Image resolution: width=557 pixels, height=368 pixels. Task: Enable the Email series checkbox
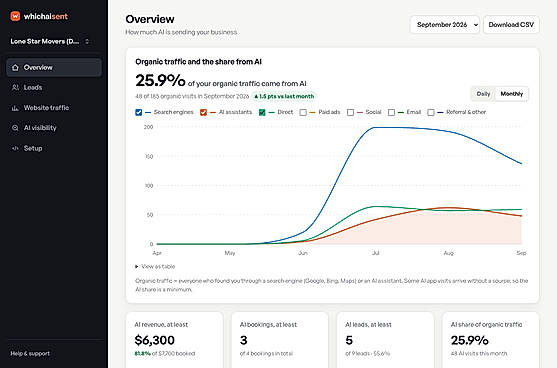point(391,112)
